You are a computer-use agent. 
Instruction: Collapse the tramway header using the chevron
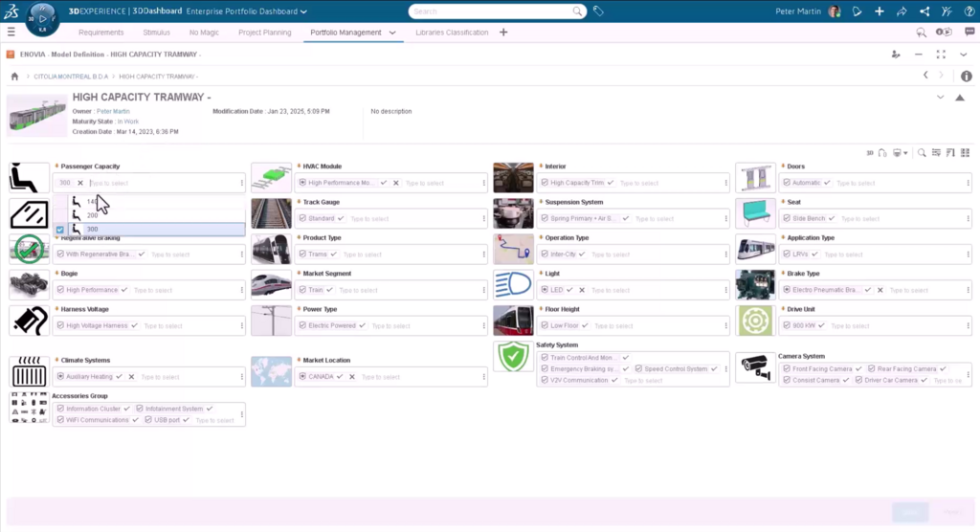[x=940, y=97]
